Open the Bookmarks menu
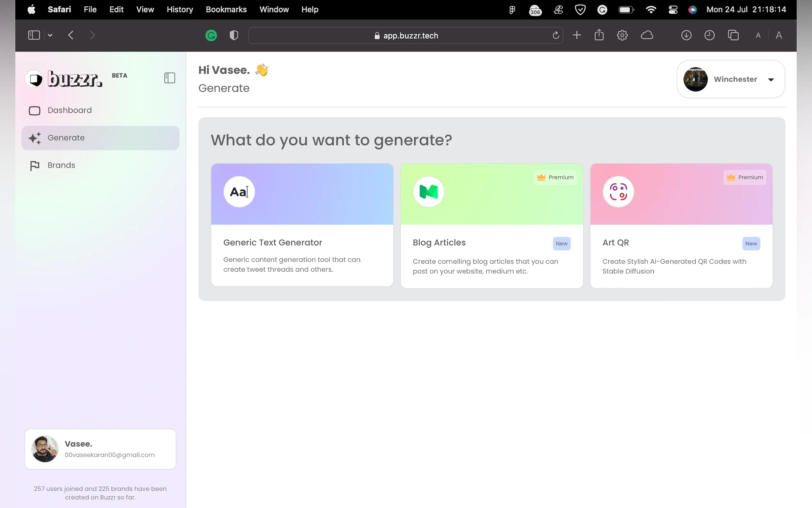The image size is (812, 508). click(226, 9)
